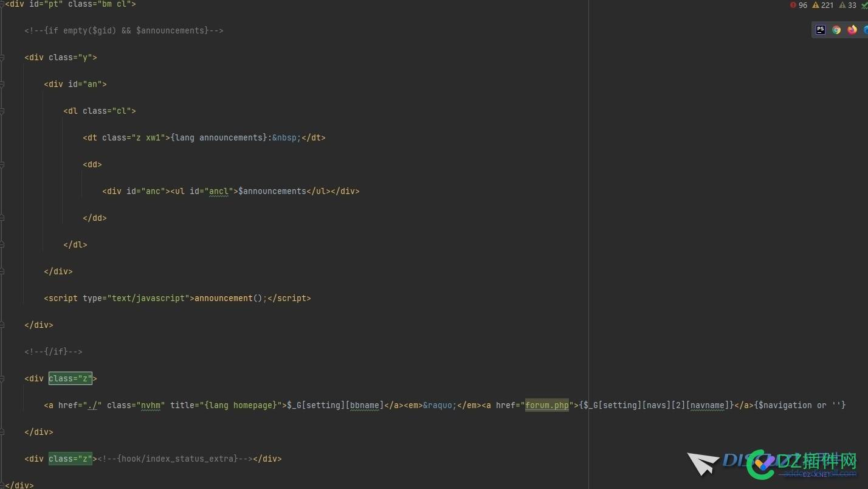The width and height of the screenshot is (868, 489).
Task: Place cursor on [navname] key text
Action: click(708, 405)
